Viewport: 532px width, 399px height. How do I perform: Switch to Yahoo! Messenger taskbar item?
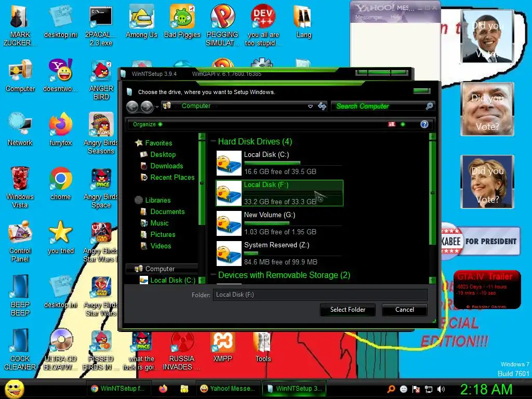tap(228, 389)
